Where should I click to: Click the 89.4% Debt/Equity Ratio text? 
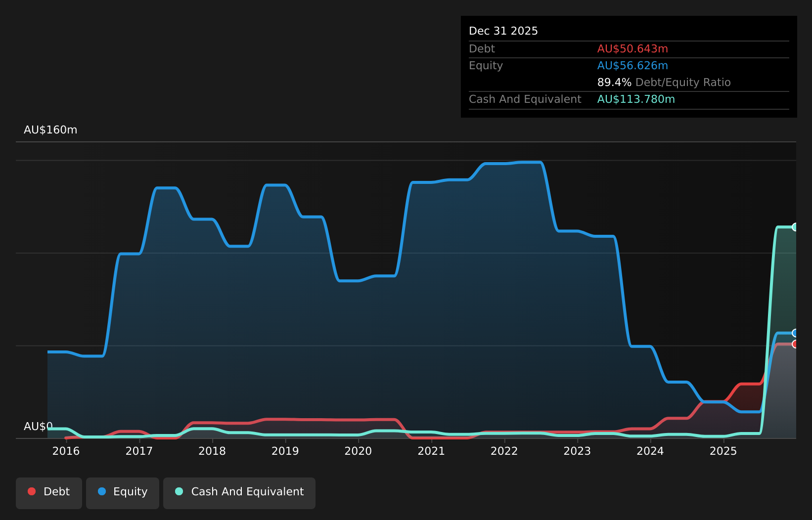coord(664,83)
